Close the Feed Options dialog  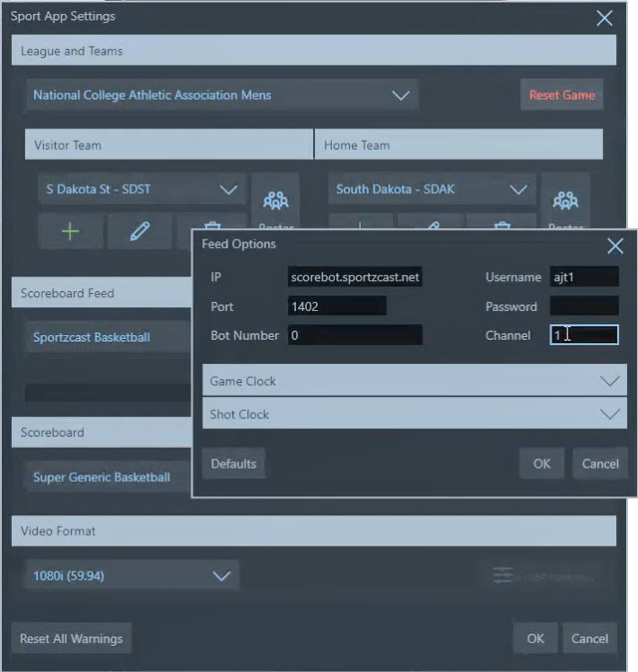click(x=615, y=245)
